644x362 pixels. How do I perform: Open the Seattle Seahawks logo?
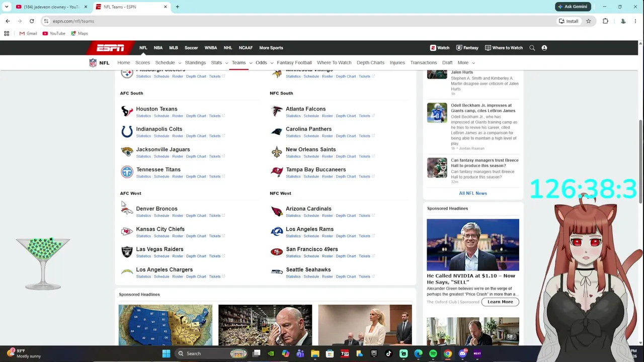pos(277,272)
